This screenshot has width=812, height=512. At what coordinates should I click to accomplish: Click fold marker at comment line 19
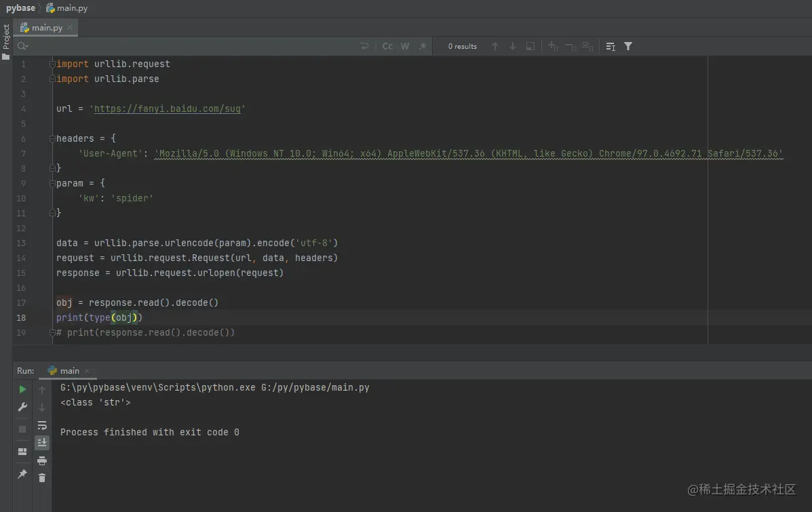click(52, 332)
